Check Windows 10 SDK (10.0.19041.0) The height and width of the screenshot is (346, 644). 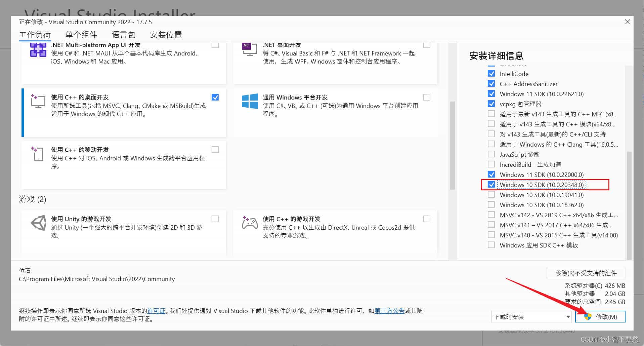click(x=491, y=194)
